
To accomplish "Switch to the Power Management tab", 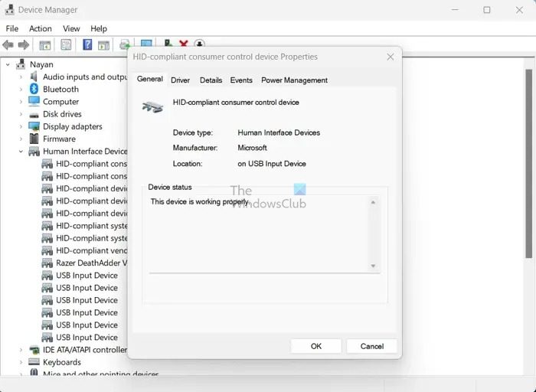I will pyautogui.click(x=294, y=80).
